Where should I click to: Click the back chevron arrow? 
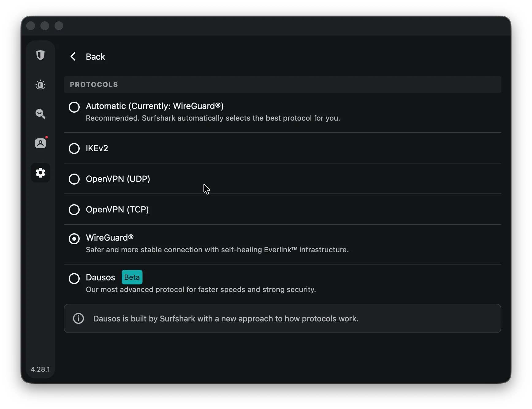73,56
